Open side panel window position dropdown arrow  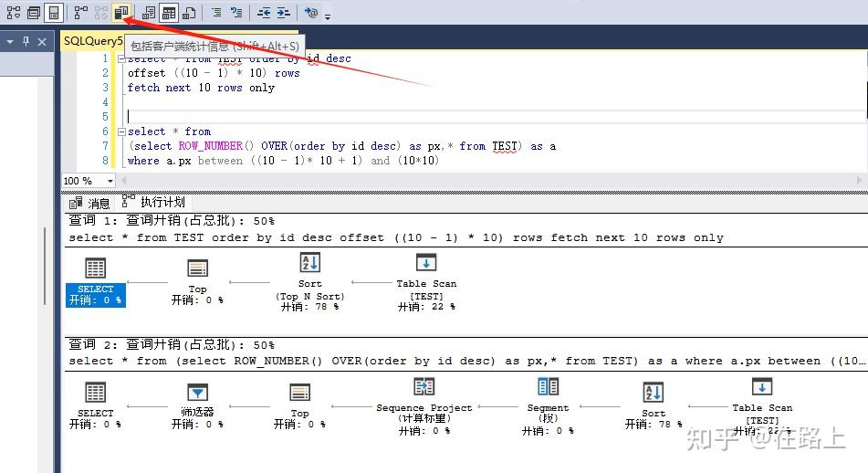tap(9, 41)
